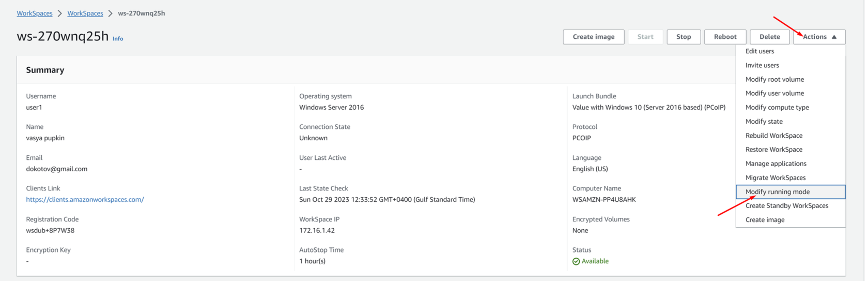Select Invite users menu entry
Screen dimensions: 868x281
[x=791, y=65]
